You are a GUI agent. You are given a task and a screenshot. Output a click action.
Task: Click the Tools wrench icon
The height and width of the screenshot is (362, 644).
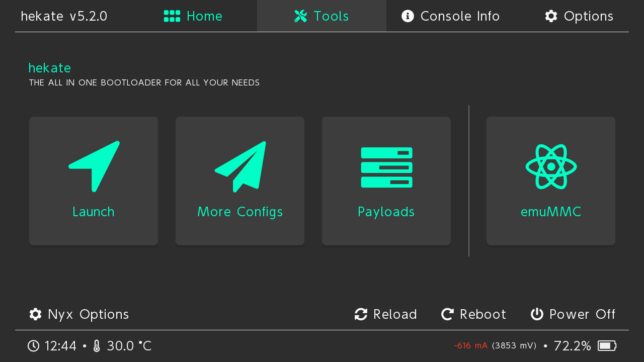coord(300,16)
